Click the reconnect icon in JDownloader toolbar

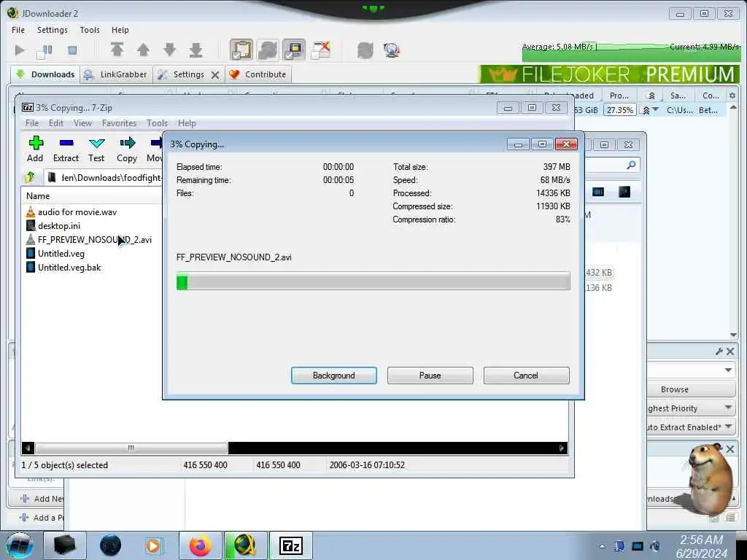tap(365, 50)
